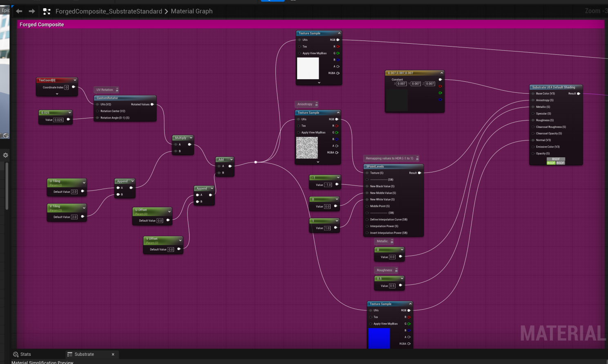Go forward with the right navigation arrow
Screen dimensions: 608x364
tap(32, 11)
